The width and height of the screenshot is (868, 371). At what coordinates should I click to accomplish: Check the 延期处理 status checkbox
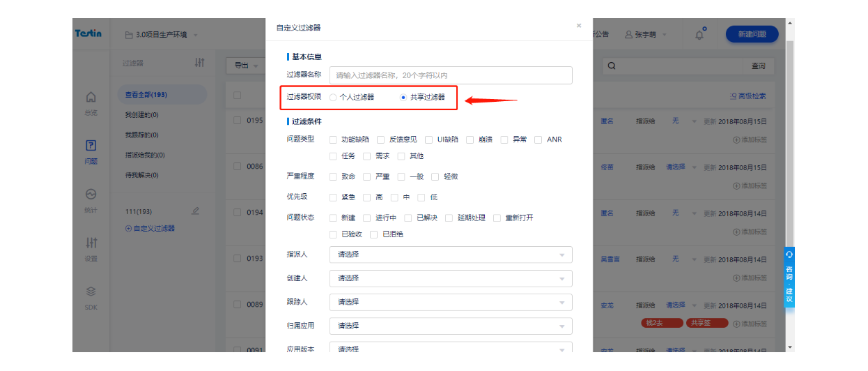(449, 218)
